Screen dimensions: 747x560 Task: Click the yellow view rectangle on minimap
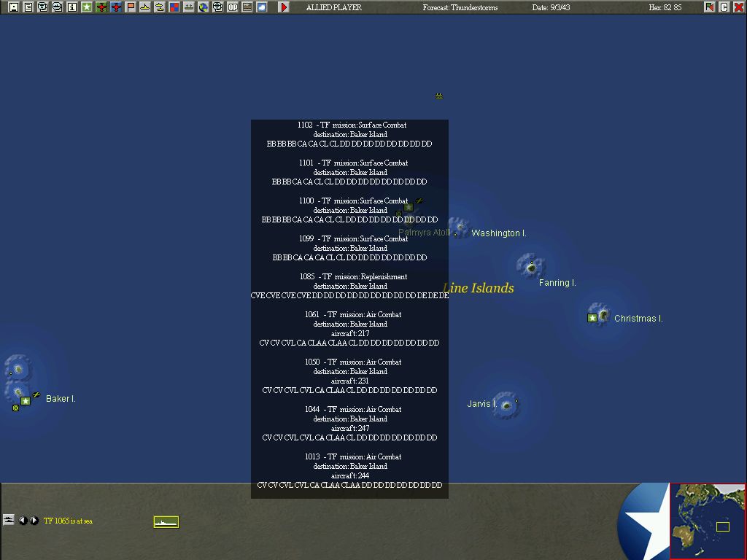[723, 526]
